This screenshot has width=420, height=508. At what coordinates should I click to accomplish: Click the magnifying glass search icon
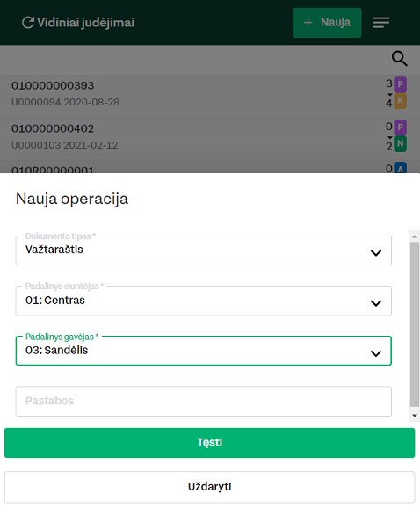coord(399,59)
